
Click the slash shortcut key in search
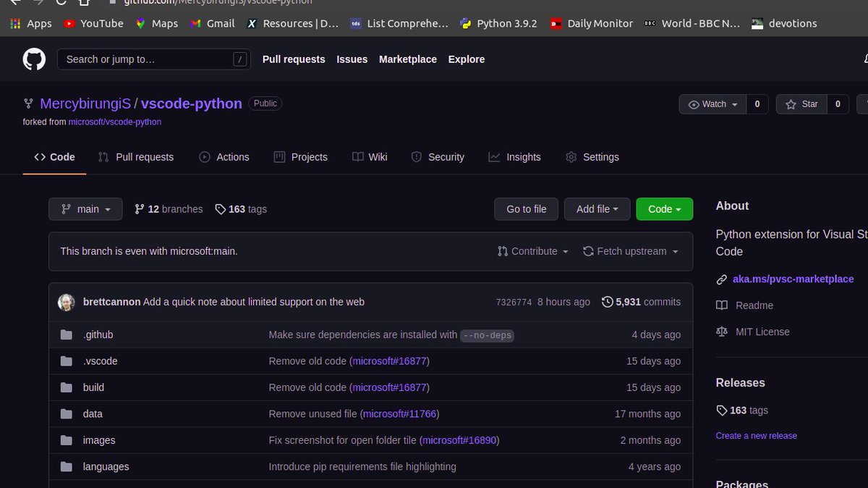coord(240,59)
